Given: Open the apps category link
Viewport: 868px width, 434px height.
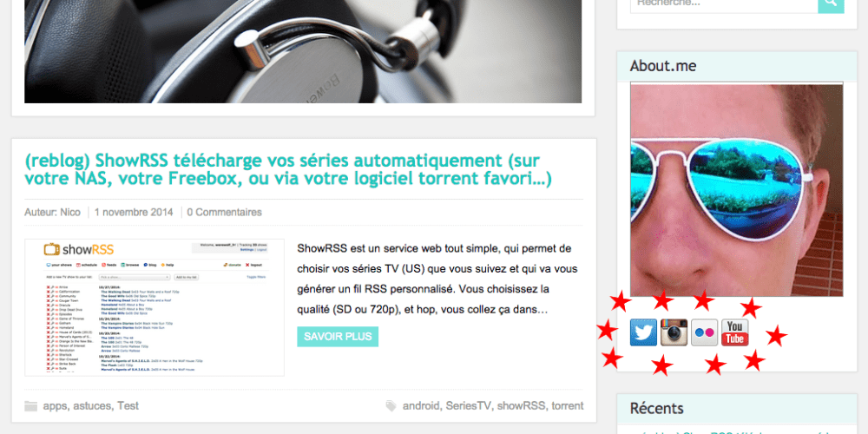Looking at the screenshot, I should [55, 405].
